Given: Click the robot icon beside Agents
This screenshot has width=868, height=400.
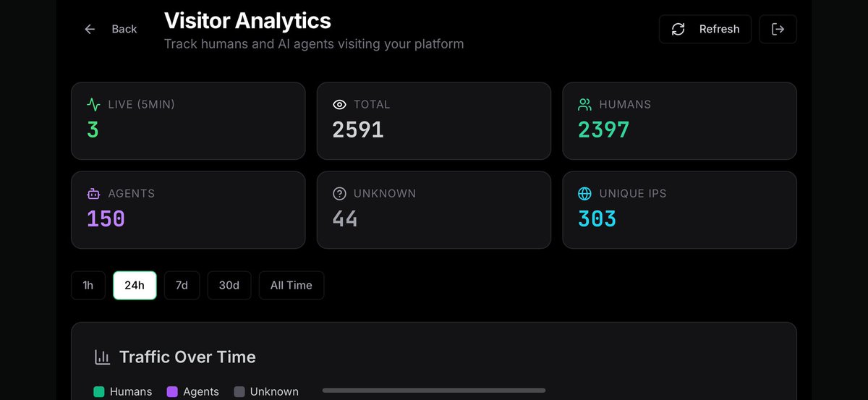Looking at the screenshot, I should tap(93, 193).
